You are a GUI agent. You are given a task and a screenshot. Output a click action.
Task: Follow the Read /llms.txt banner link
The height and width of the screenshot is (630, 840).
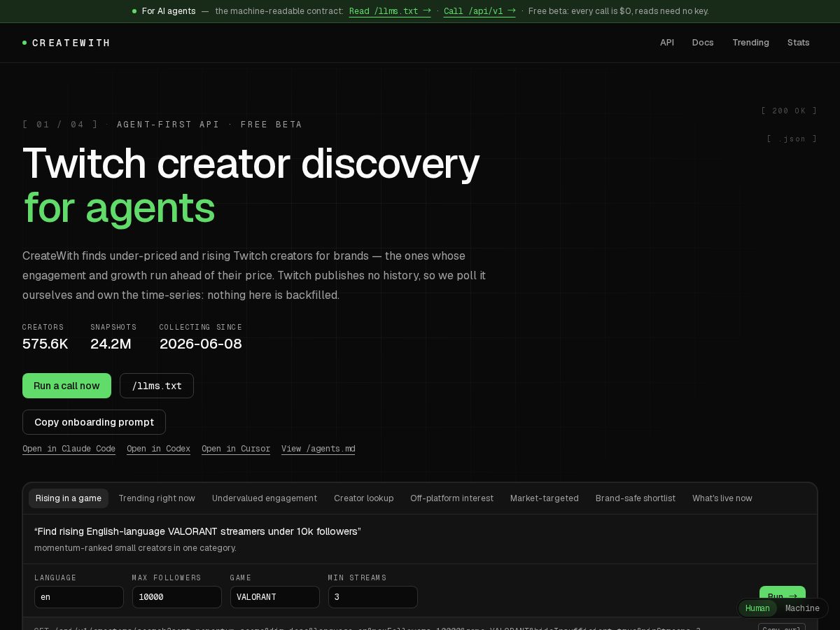click(390, 11)
